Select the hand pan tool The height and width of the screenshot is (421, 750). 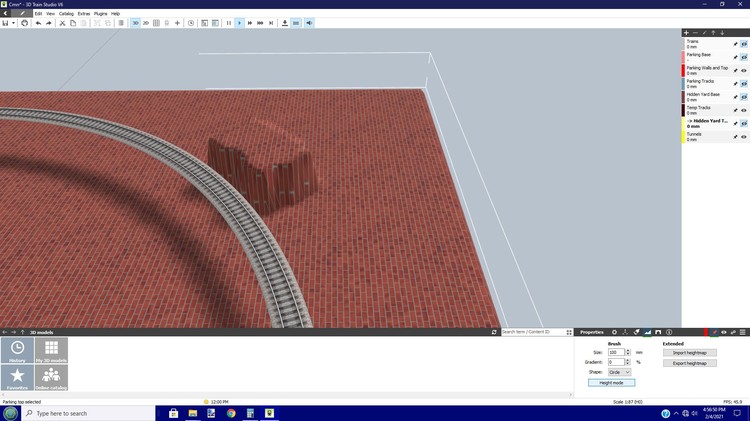click(24, 22)
